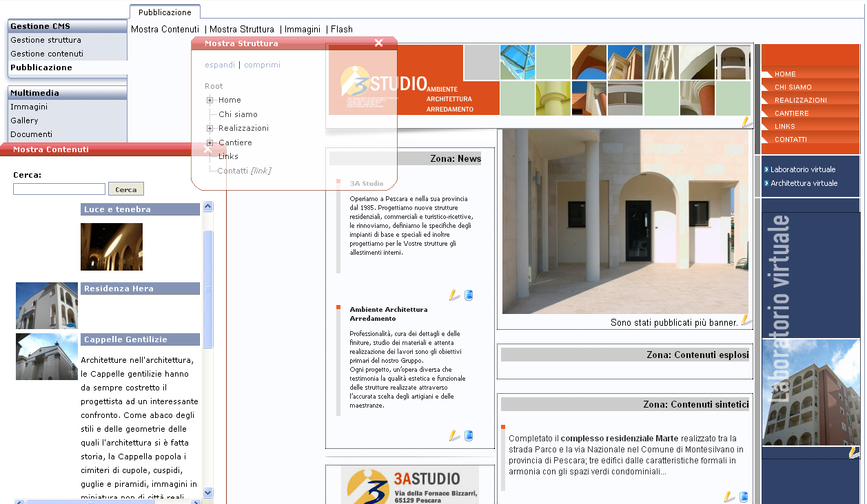The height and width of the screenshot is (504, 867).
Task: Open database icon for Ambiente Architettura Arredamento item
Action: click(469, 435)
